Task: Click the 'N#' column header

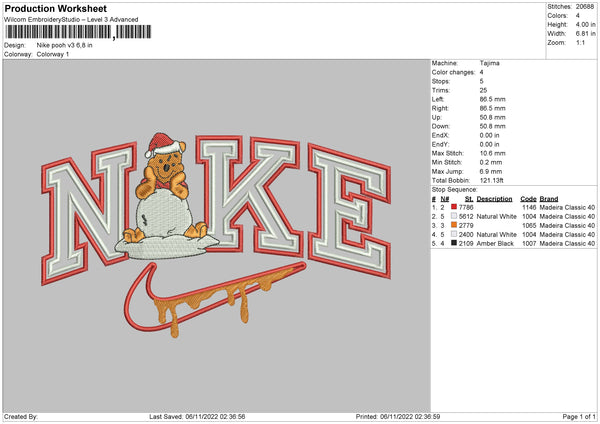Action: tap(445, 199)
